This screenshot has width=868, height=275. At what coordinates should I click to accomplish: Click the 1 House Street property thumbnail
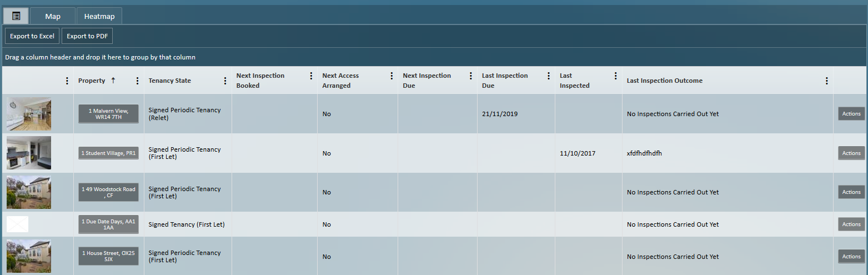point(29,256)
